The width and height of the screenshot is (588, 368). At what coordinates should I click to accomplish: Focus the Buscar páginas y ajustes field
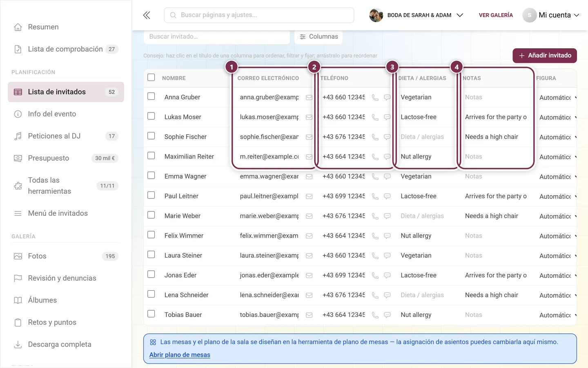(259, 15)
